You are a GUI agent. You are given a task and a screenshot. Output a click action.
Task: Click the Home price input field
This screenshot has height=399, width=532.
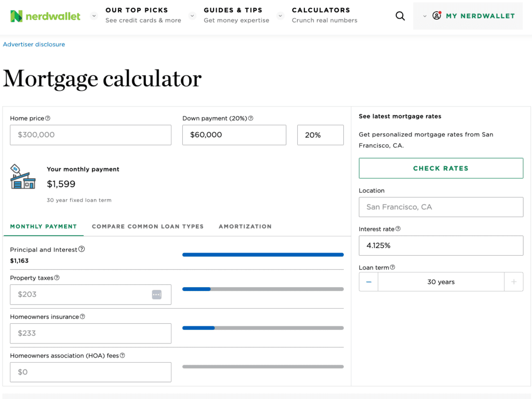(x=90, y=135)
